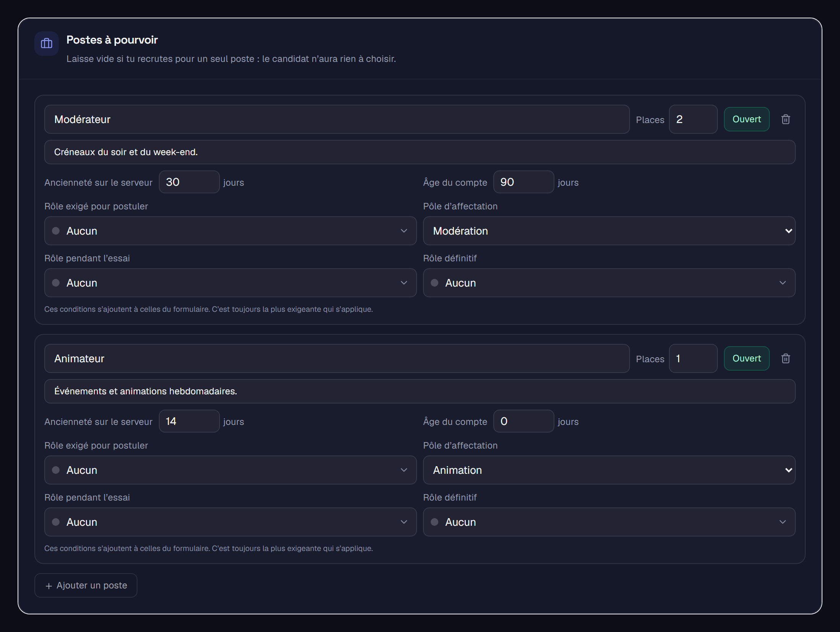Image resolution: width=840 pixels, height=632 pixels.
Task: Delete the Animateur post with trash icon
Action: point(785,358)
